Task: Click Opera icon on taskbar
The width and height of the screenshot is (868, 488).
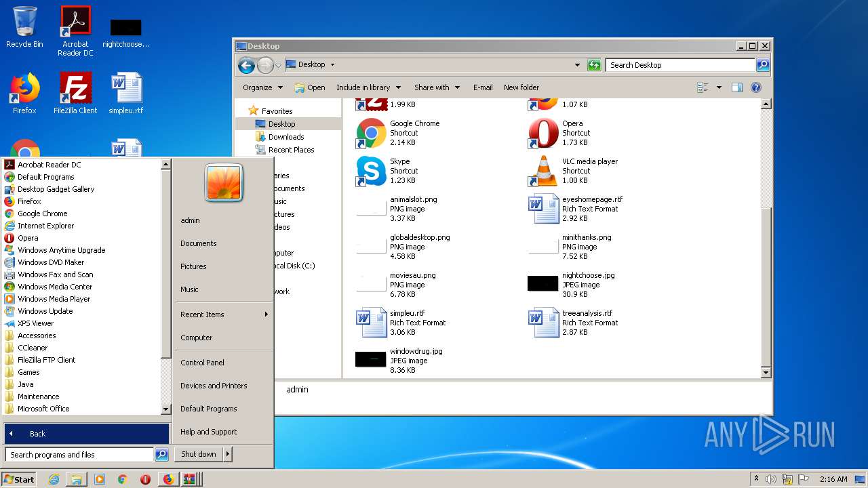Action: [145, 479]
